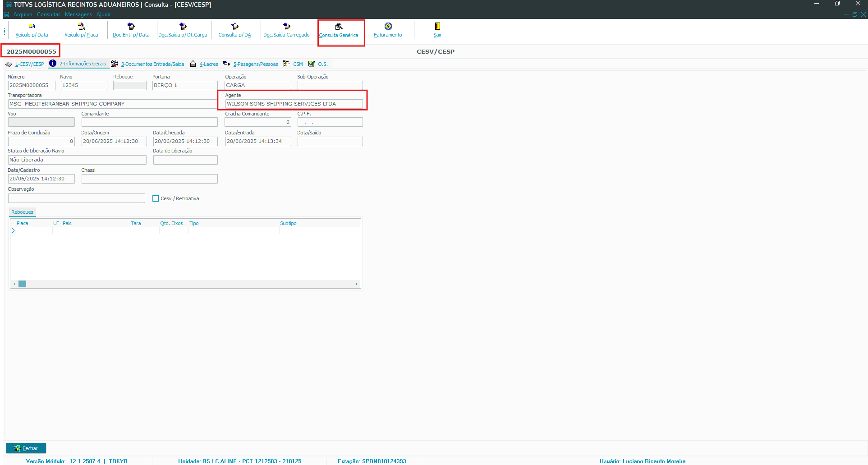Click the Prazo de Conclusão field

[x=41, y=141]
